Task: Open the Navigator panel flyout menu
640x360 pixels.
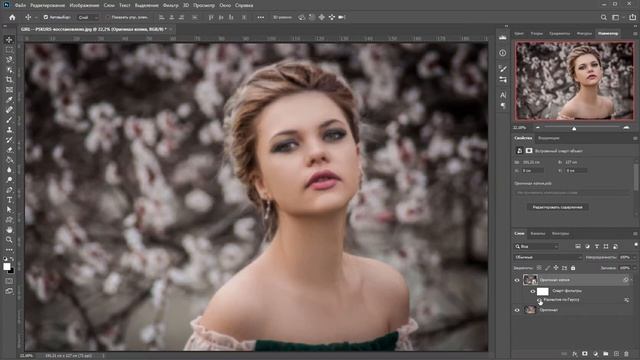Action: point(635,33)
